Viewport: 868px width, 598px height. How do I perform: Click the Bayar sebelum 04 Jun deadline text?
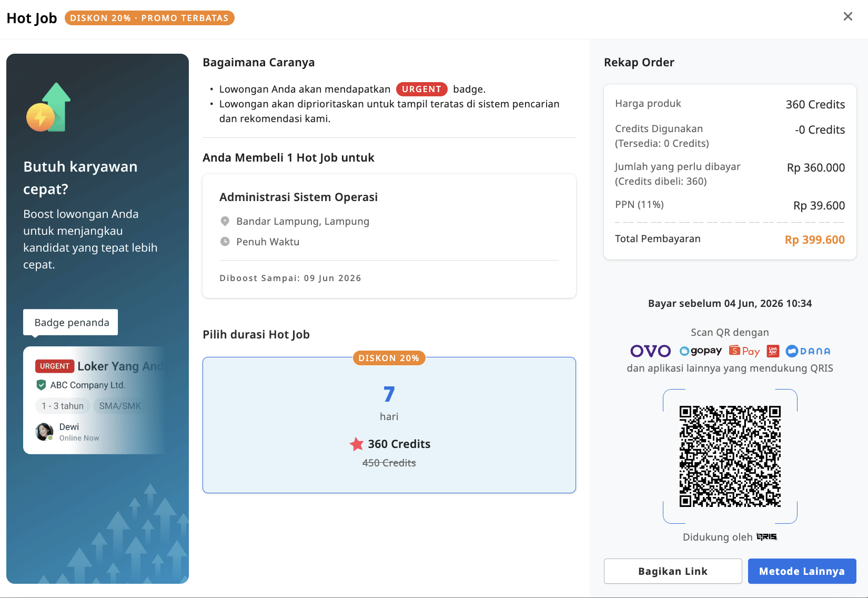730,303
